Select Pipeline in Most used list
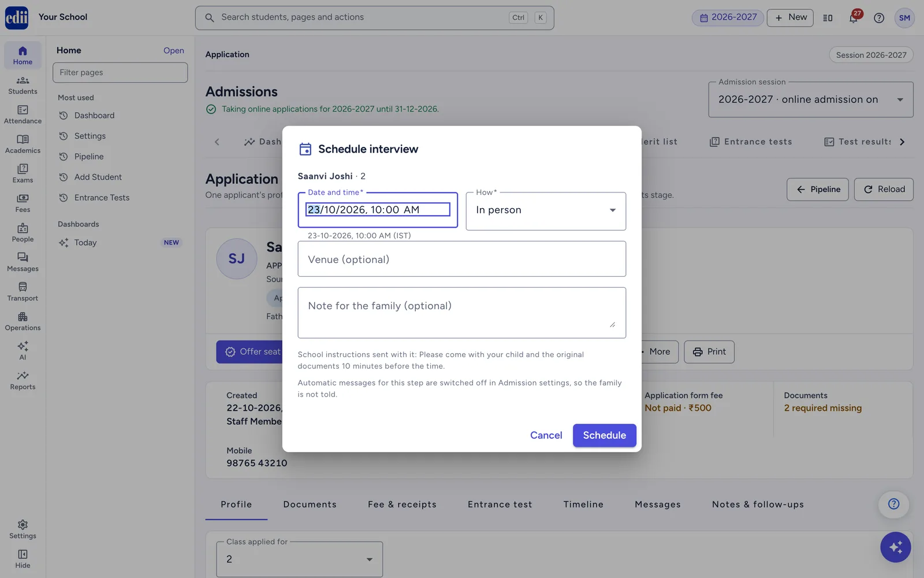The image size is (924, 578). [x=89, y=157]
